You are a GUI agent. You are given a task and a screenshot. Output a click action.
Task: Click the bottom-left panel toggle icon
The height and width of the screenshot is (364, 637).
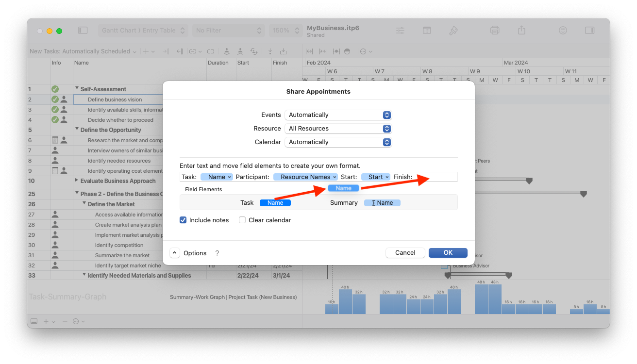pyautogui.click(x=34, y=321)
